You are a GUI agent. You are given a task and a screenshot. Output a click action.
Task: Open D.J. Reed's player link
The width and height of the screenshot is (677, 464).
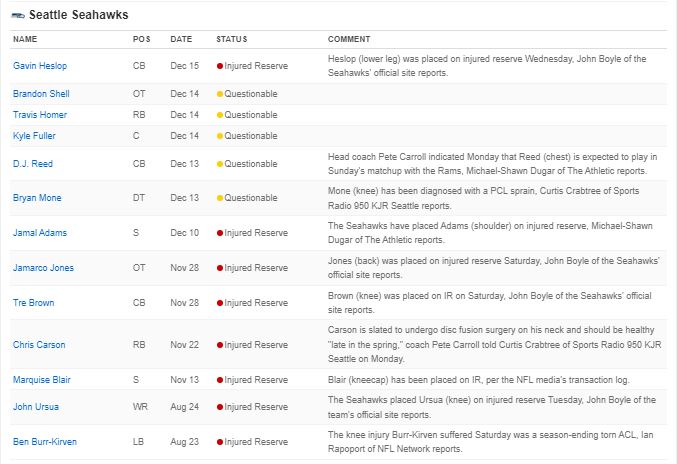tap(33, 164)
